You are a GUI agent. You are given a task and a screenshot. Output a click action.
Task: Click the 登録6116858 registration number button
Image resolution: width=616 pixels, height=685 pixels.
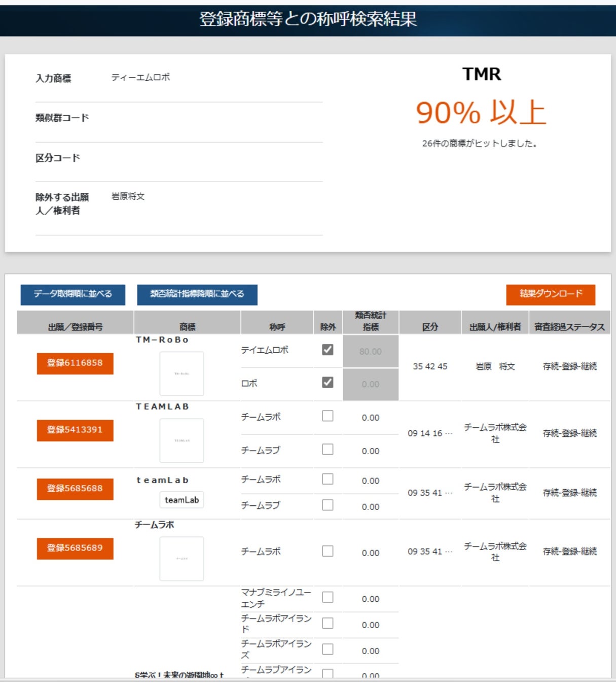click(75, 363)
